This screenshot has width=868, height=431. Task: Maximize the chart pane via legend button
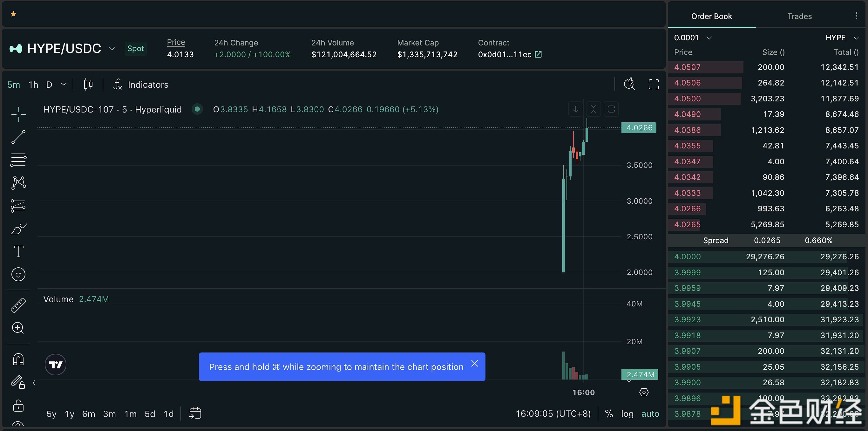(611, 109)
